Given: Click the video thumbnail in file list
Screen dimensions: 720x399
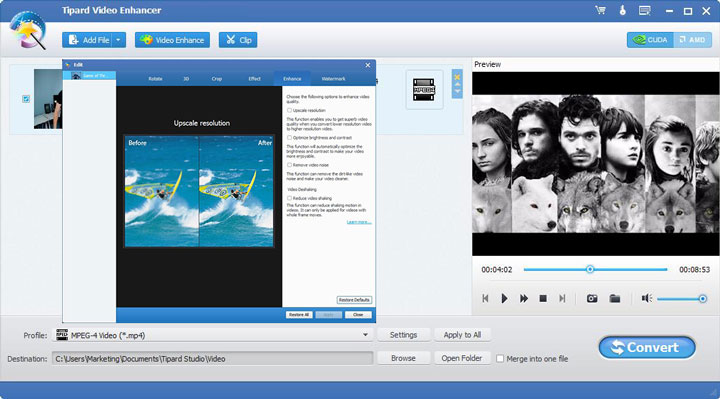Looking at the screenshot, I should point(48,99).
